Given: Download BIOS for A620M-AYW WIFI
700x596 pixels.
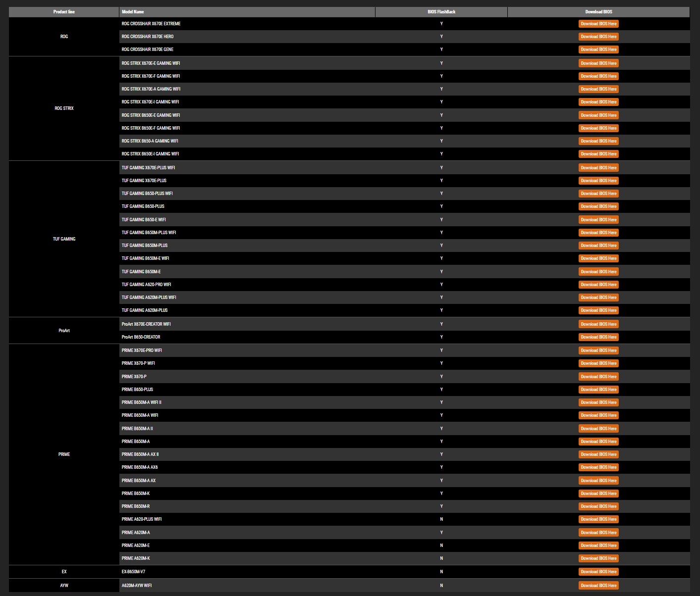Looking at the screenshot, I should click(598, 586).
